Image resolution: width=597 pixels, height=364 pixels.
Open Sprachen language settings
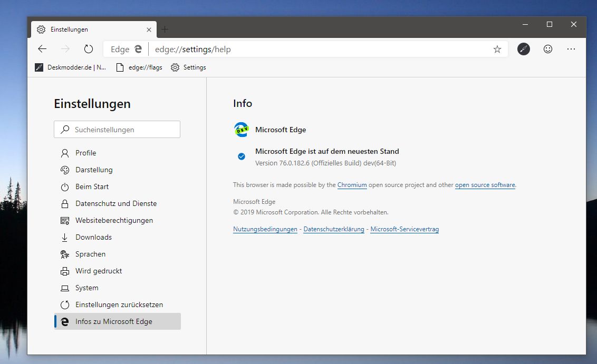tap(64, 254)
